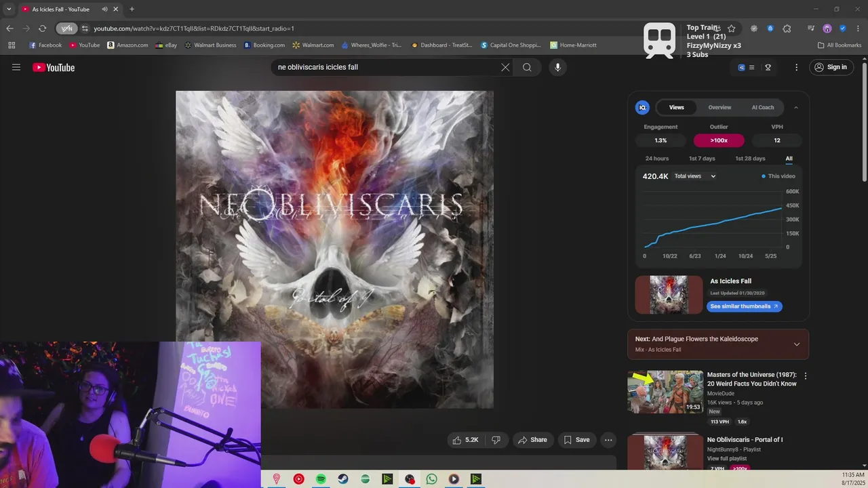The image size is (868, 488).
Task: Select the All time range
Action: [x=789, y=159]
